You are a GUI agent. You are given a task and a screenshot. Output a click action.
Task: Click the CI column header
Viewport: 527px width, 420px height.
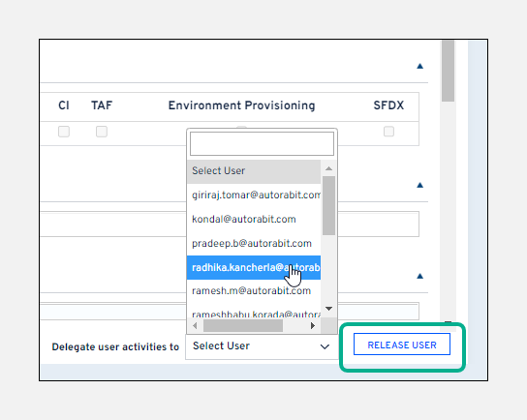64,105
